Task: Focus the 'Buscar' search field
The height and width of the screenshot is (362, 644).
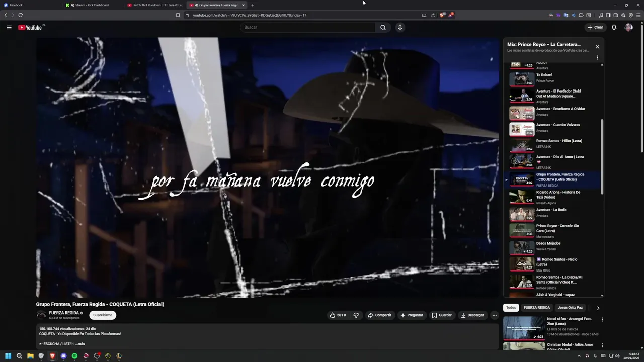Action: point(307,27)
